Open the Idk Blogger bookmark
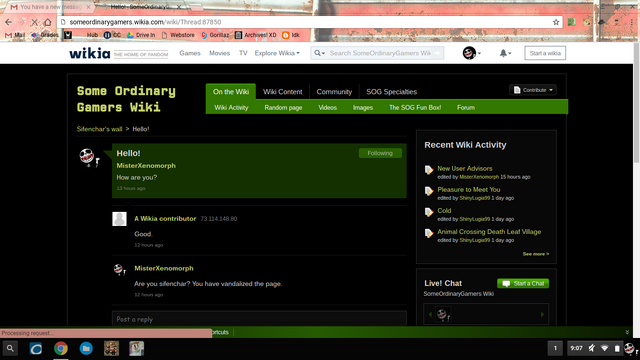The image size is (640, 360). (x=291, y=35)
